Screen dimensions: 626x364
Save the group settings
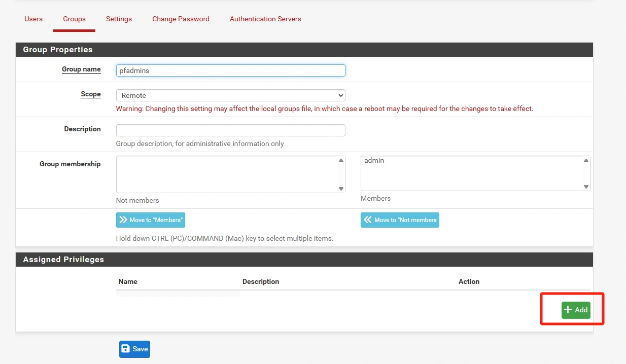click(134, 349)
